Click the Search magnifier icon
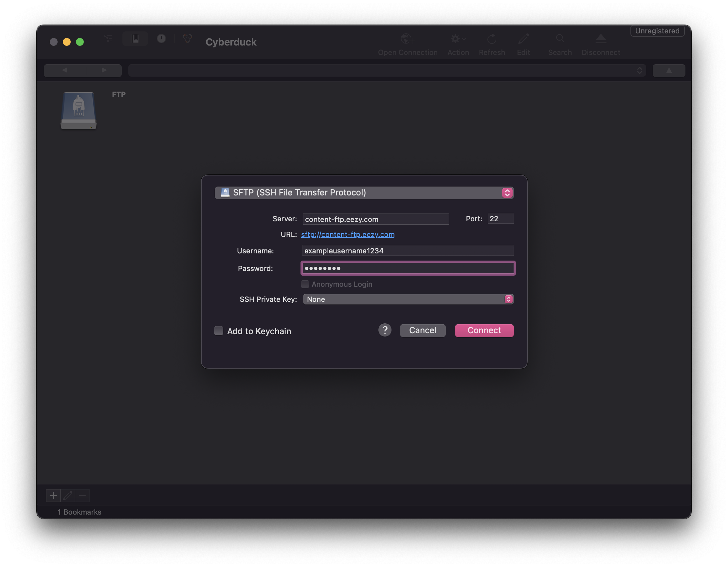728x567 pixels. point(560,39)
